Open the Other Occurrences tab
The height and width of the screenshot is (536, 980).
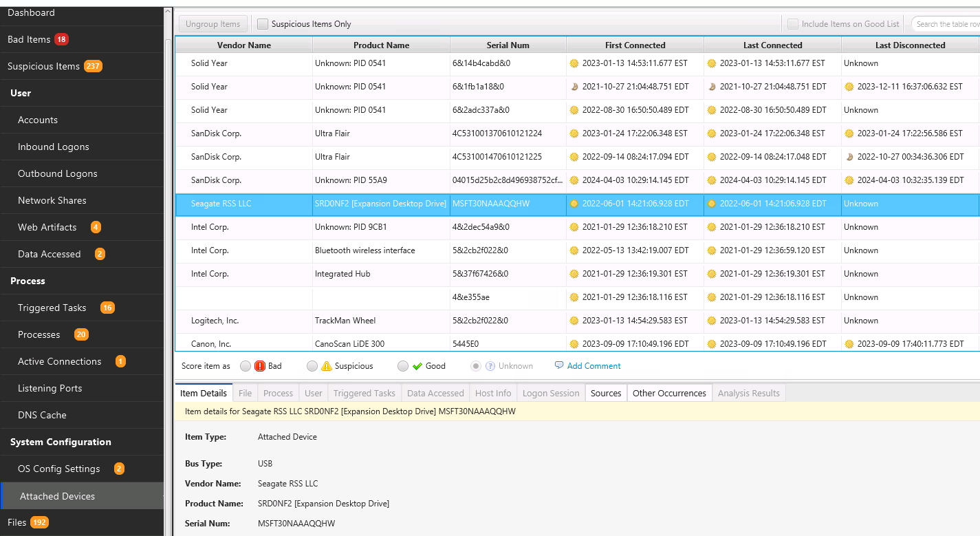pos(669,393)
